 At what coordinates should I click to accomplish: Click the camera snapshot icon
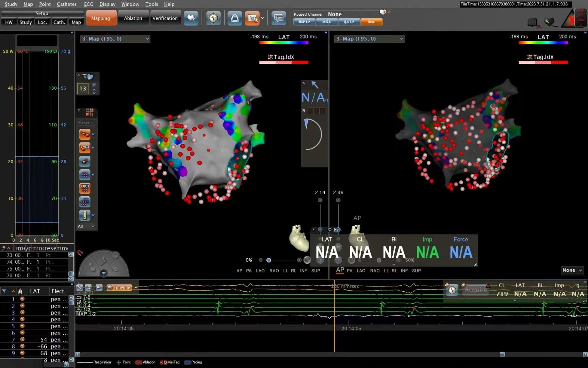[252, 18]
